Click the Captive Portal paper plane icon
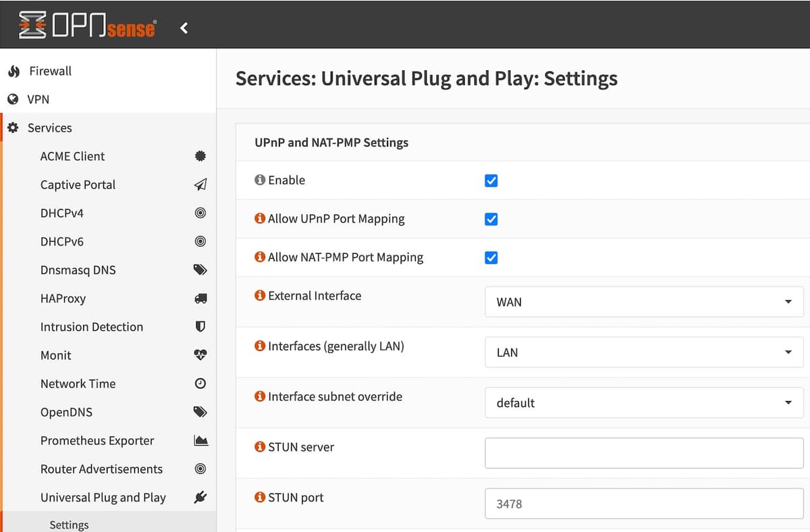 (200, 184)
